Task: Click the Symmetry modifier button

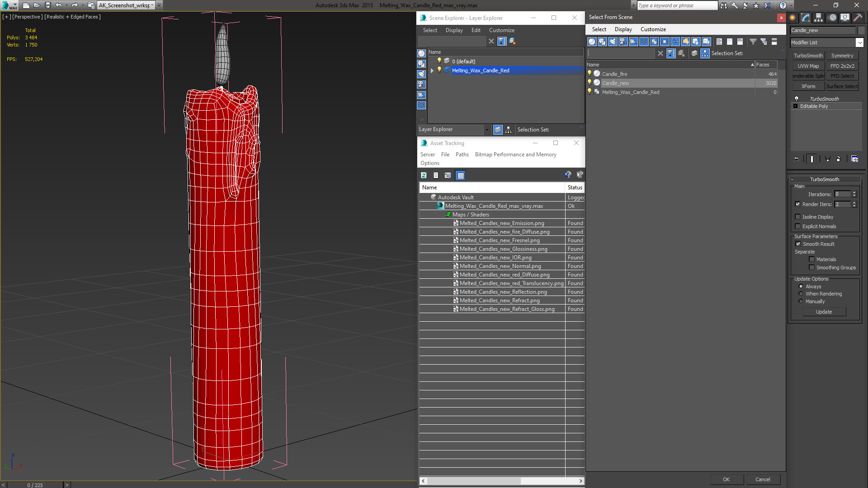Action: (x=842, y=56)
